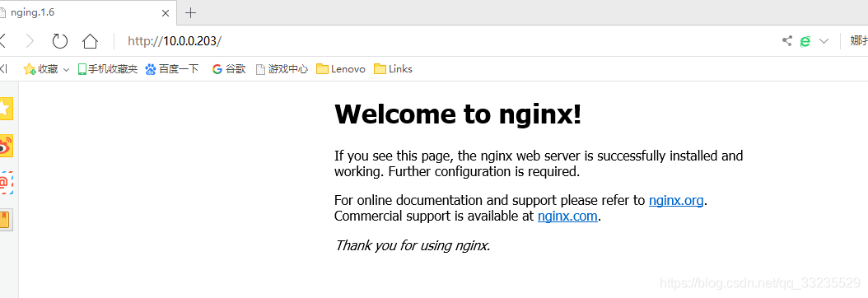Reload the page with the refresh icon
868x298 pixels.
[x=60, y=41]
